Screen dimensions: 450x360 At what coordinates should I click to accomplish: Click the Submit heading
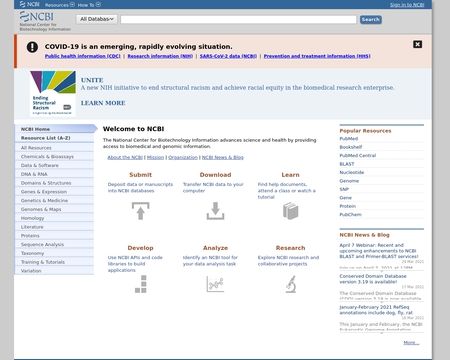140,175
